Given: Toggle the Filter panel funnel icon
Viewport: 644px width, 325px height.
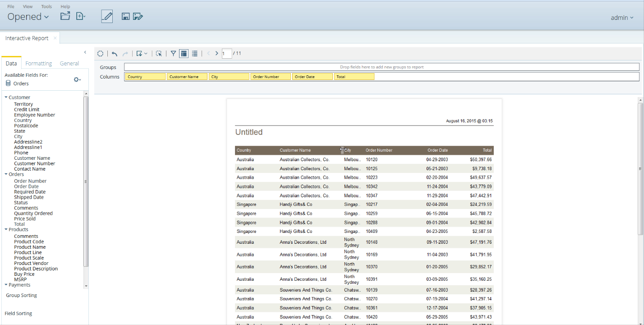Looking at the screenshot, I should click(x=173, y=54).
